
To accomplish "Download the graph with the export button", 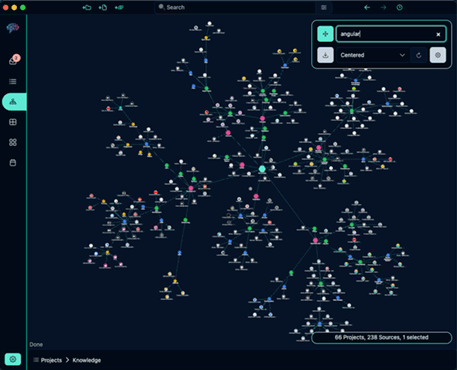I will pyautogui.click(x=325, y=55).
